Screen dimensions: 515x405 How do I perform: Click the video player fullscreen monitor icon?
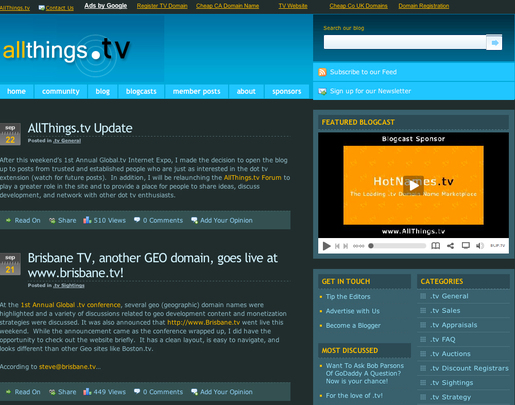[466, 246]
